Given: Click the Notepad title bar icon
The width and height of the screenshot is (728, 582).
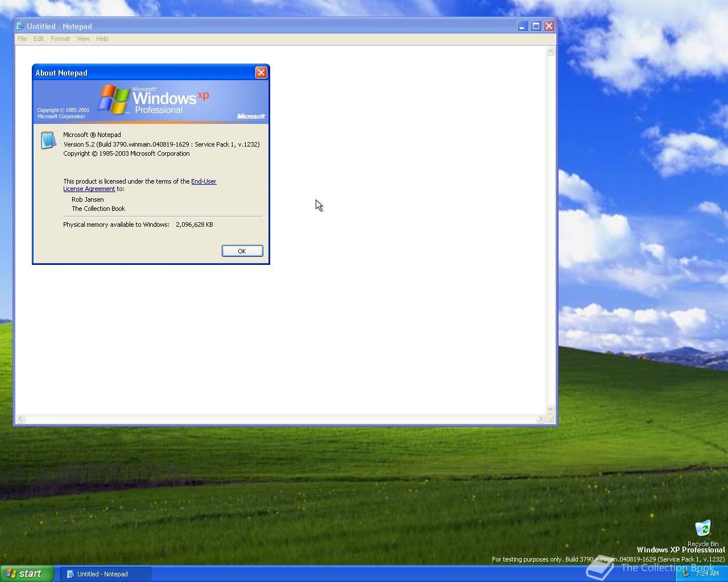Looking at the screenshot, I should point(20,26).
